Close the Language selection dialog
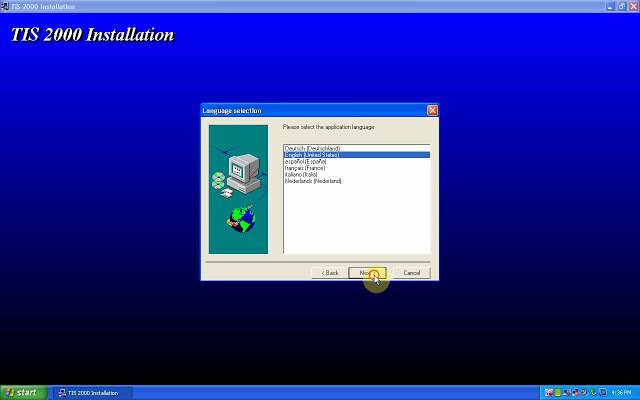Image resolution: width=640 pixels, height=400 pixels. (x=432, y=110)
